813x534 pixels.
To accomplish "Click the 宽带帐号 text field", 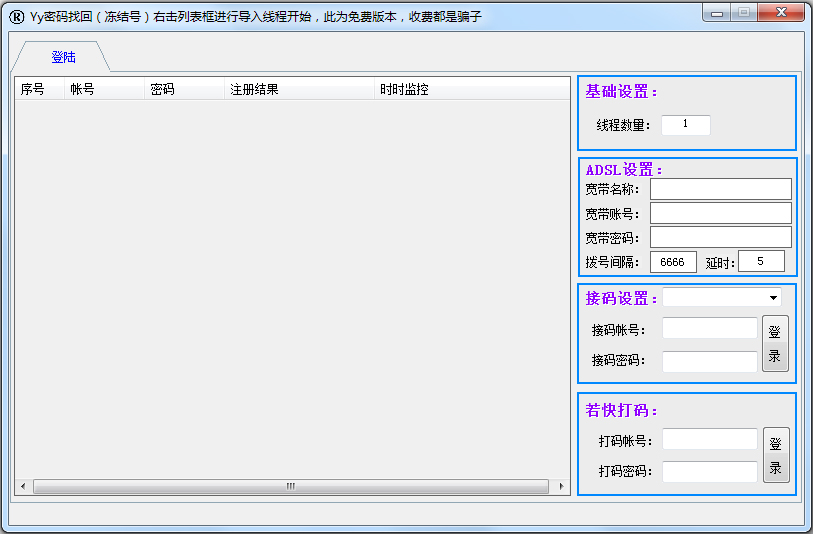I will coord(720,213).
